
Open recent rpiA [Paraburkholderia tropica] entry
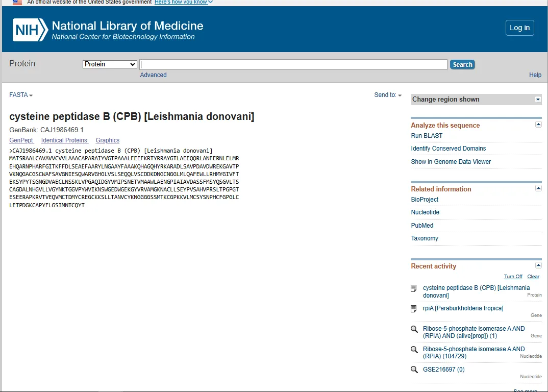pos(463,308)
